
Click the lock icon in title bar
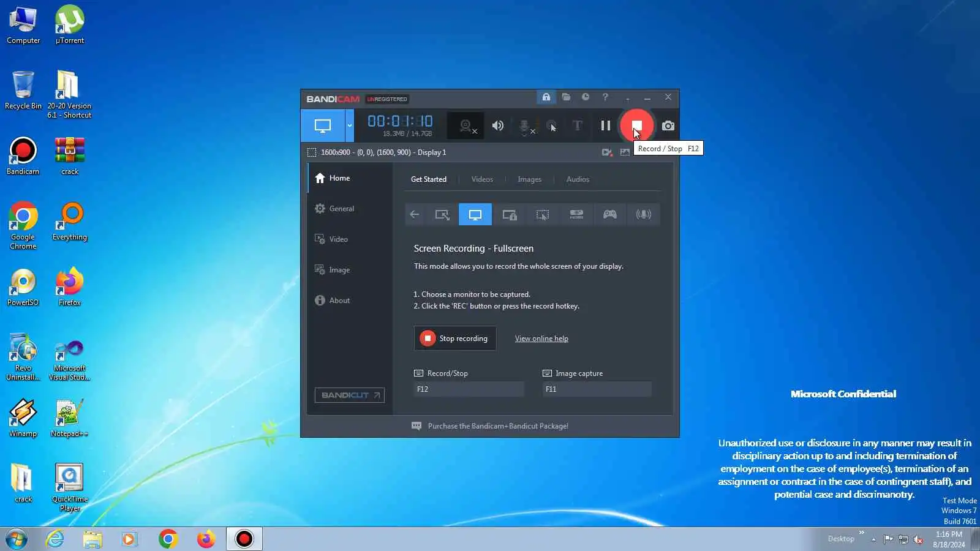pyautogui.click(x=546, y=97)
